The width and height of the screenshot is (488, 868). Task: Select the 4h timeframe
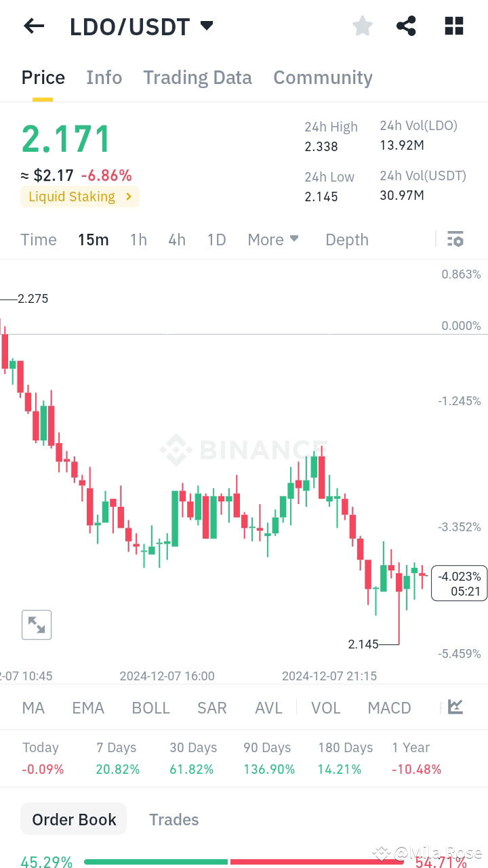pos(177,239)
